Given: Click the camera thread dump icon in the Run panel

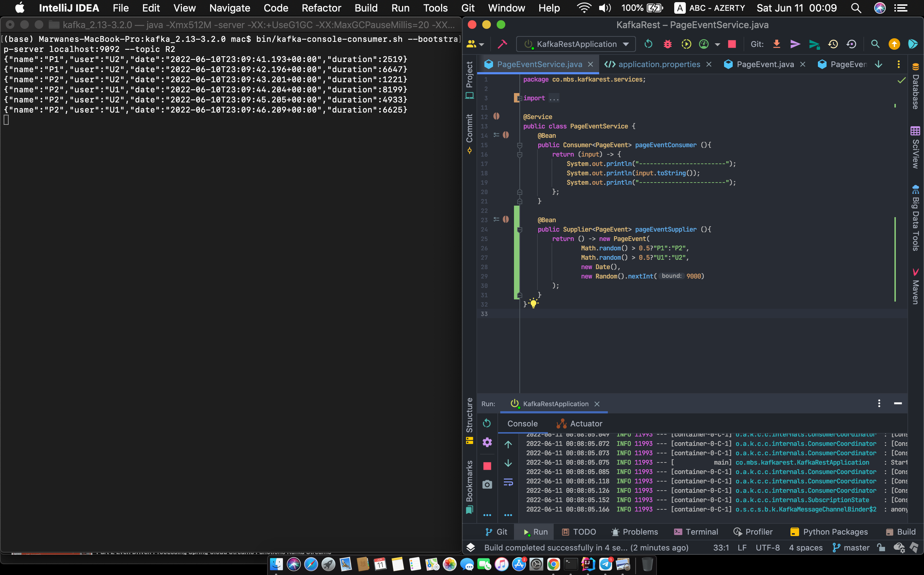Looking at the screenshot, I should click(x=487, y=484).
